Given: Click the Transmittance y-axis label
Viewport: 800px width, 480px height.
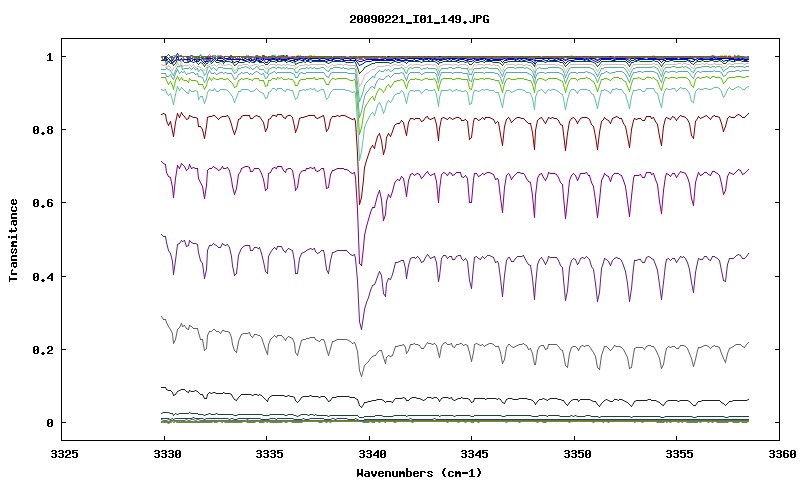Looking at the screenshot, I should tap(14, 240).
